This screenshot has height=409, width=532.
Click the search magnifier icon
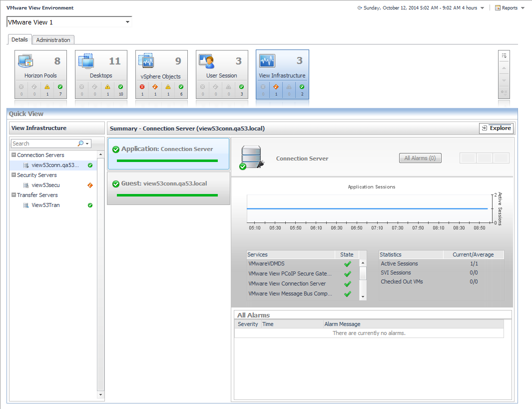pos(80,143)
